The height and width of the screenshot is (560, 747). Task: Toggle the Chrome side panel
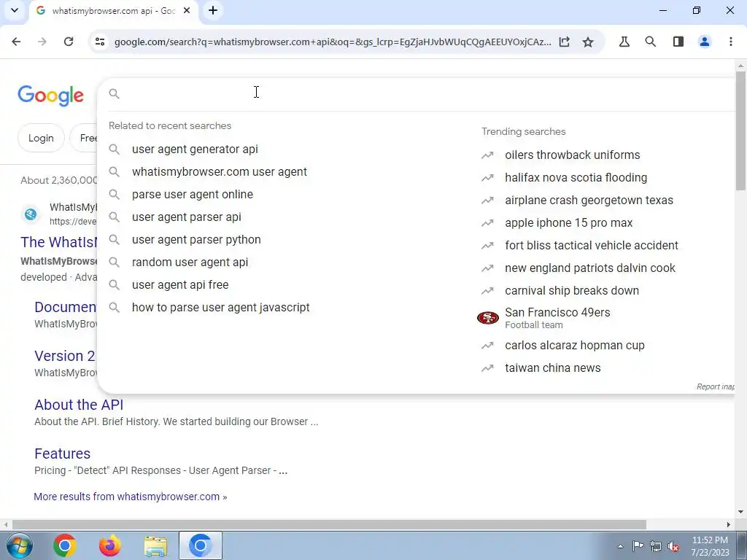[x=678, y=42]
